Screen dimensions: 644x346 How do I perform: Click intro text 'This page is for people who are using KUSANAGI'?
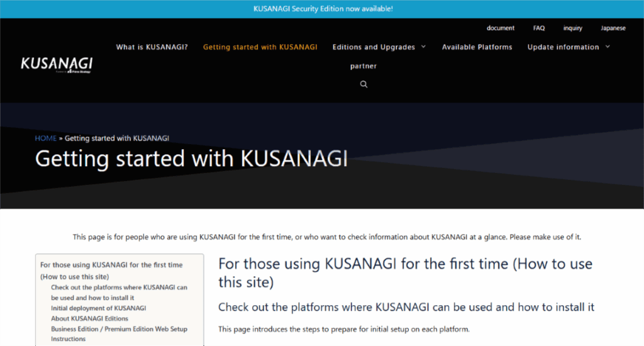(x=327, y=237)
